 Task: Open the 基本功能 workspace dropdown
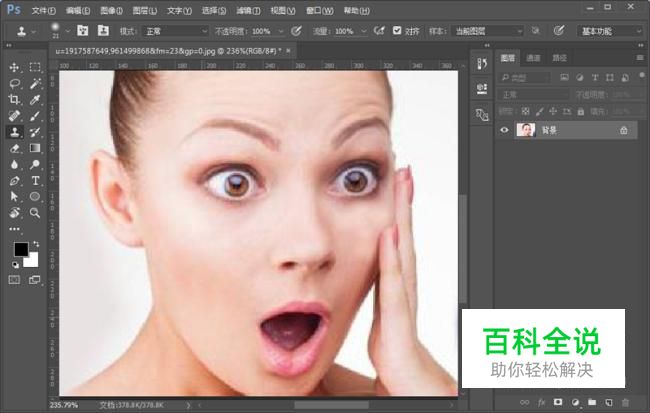610,31
